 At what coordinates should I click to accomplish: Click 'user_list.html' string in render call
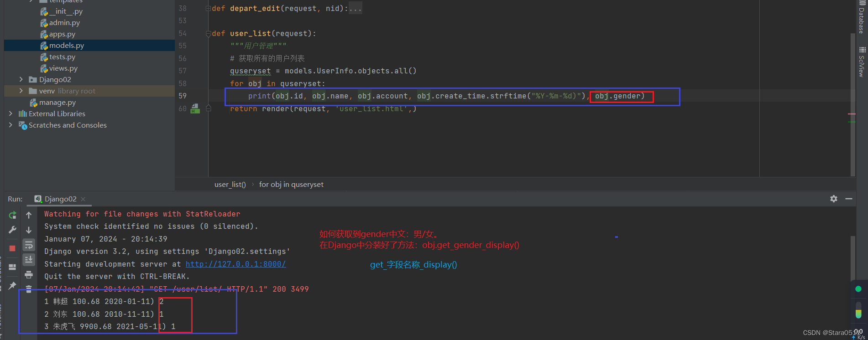[x=371, y=109]
